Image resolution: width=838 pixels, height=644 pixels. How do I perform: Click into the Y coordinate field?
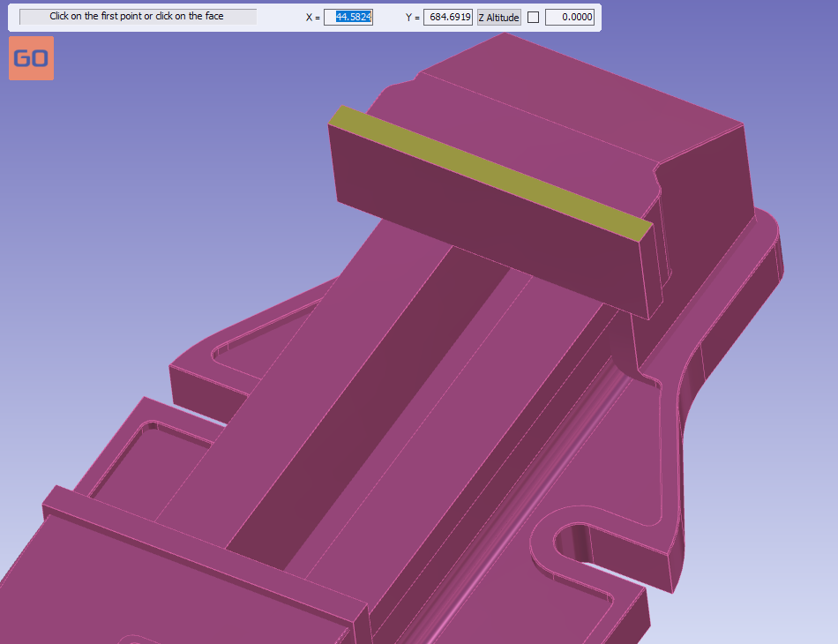[x=447, y=17]
